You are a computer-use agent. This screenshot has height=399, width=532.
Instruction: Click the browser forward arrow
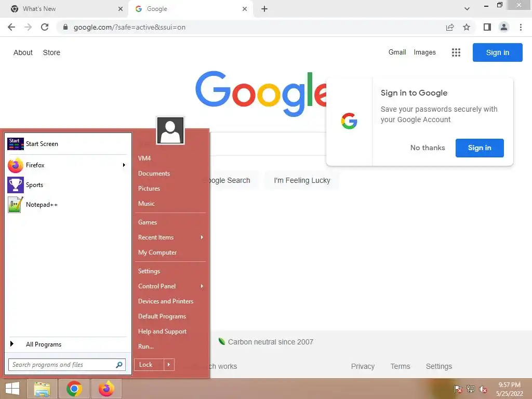tap(28, 27)
